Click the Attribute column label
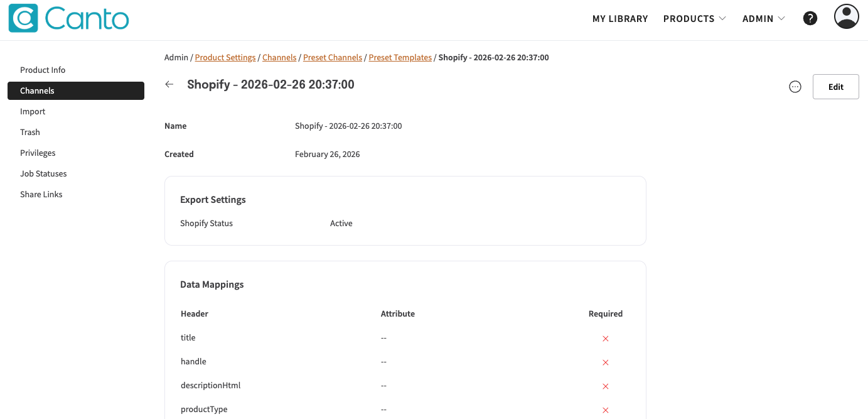The width and height of the screenshot is (868, 419). (x=398, y=313)
